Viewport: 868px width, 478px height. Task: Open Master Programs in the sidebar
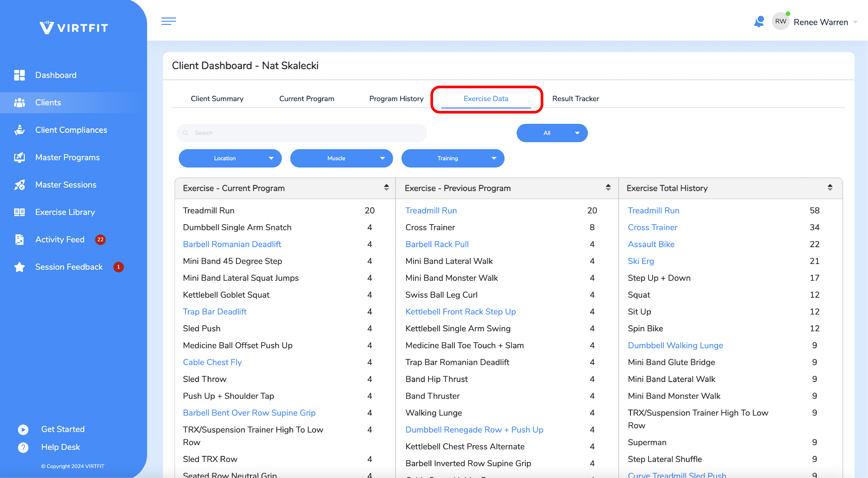pos(67,157)
